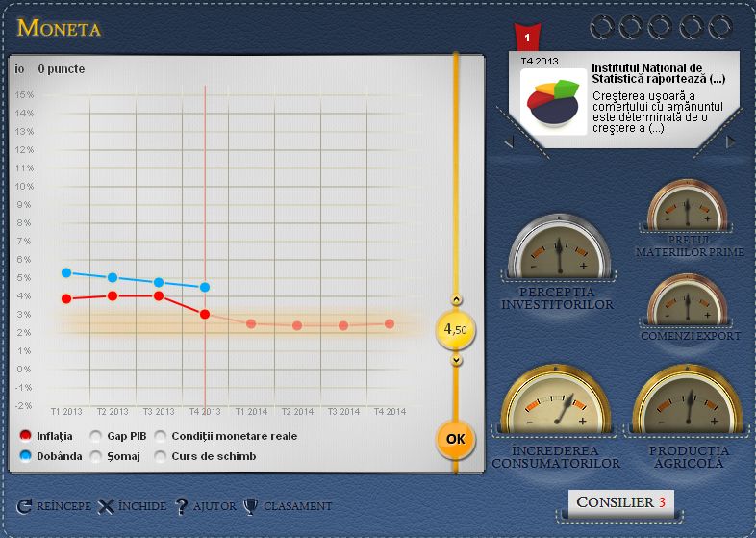Confirm the rate with OK button
This screenshot has width=756, height=538.
(x=456, y=440)
